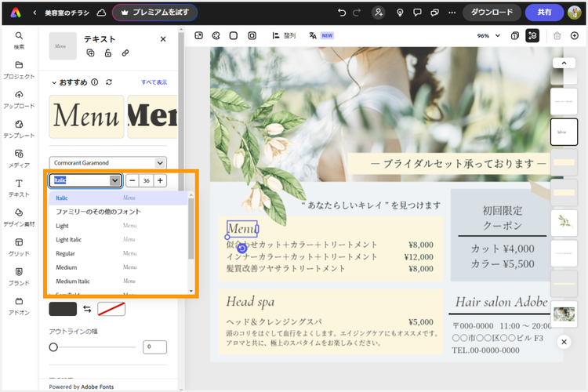The image size is (588, 392).
Task: Open the comments speech bubble icon
Action: [x=417, y=13]
